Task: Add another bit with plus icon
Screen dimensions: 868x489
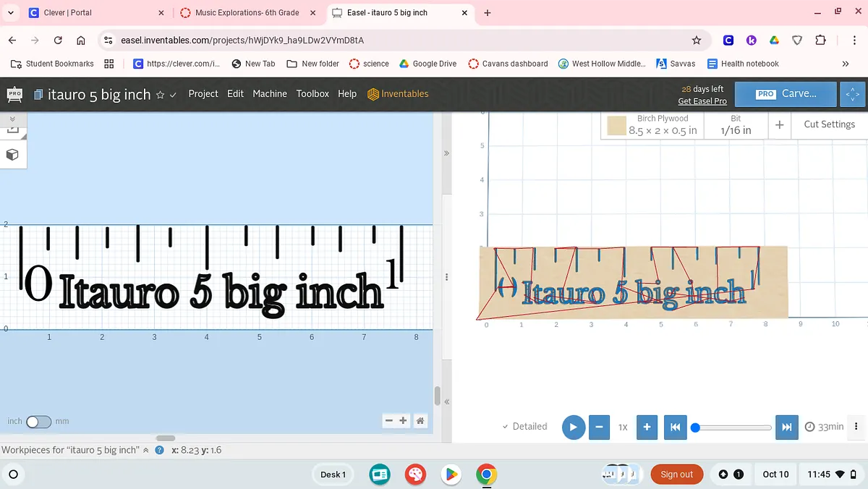Action: click(779, 124)
